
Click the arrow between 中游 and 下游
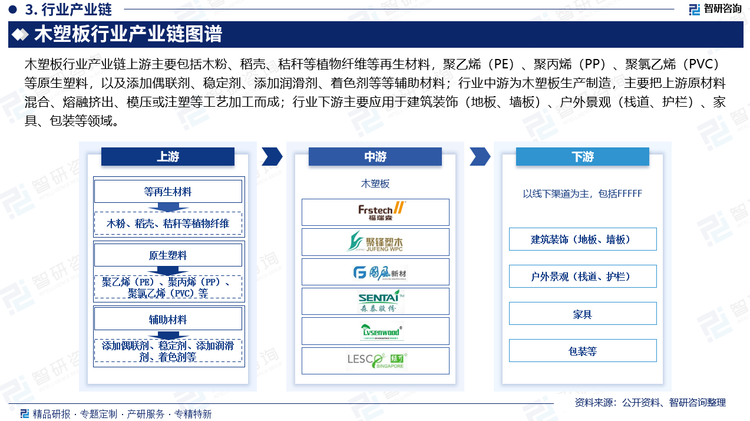click(x=479, y=156)
